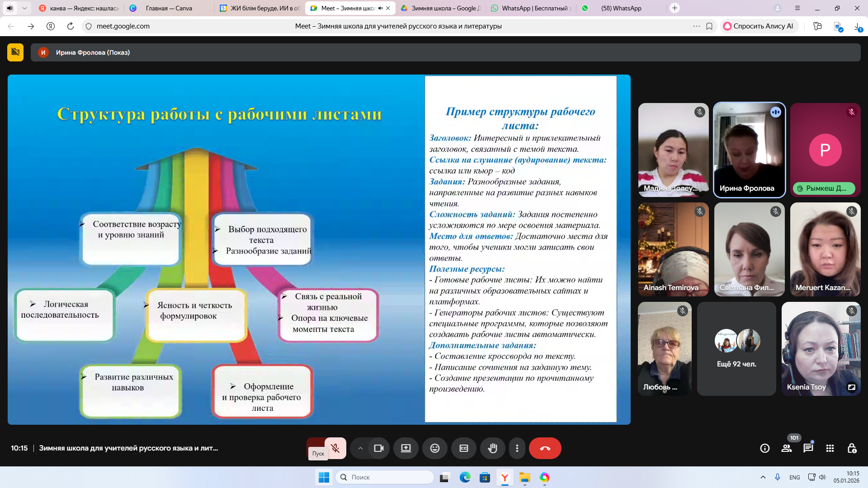Unmute the microphone toggle
This screenshot has height=488, width=868.
coord(335,448)
